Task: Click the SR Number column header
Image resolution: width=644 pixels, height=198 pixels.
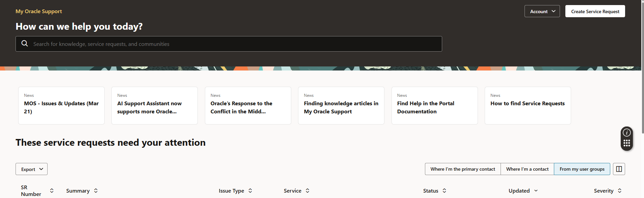Action: (31, 191)
